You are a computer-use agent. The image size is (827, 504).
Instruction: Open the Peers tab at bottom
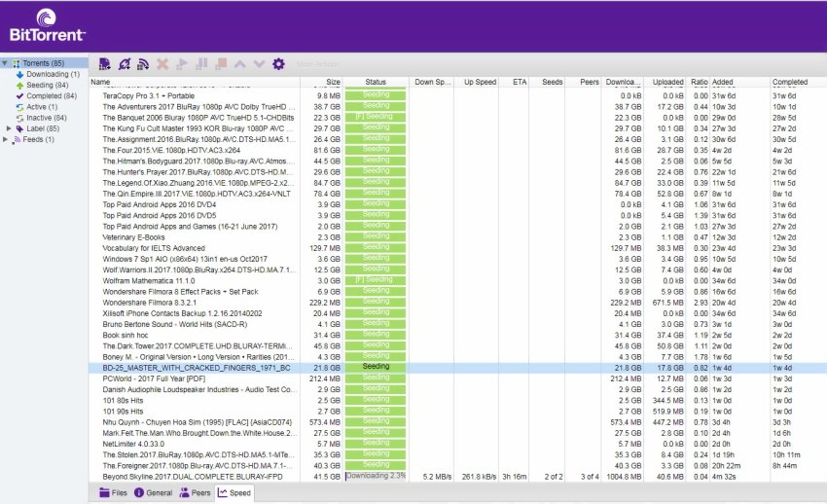[195, 493]
